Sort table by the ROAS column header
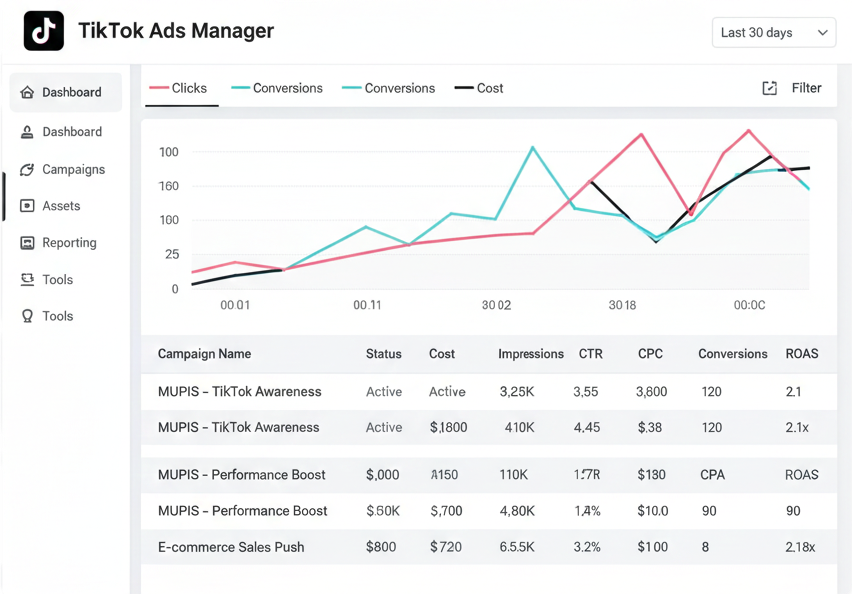The width and height of the screenshot is (852, 594). click(801, 354)
